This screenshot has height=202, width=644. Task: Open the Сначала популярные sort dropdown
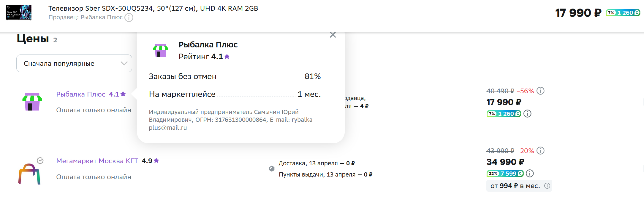(x=74, y=63)
